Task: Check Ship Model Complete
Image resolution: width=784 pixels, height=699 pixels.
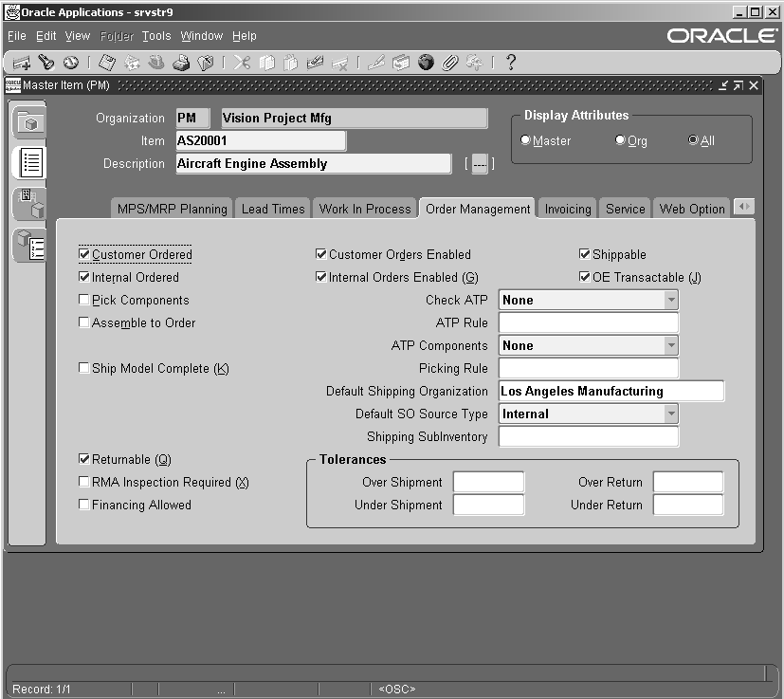Action: [84, 368]
